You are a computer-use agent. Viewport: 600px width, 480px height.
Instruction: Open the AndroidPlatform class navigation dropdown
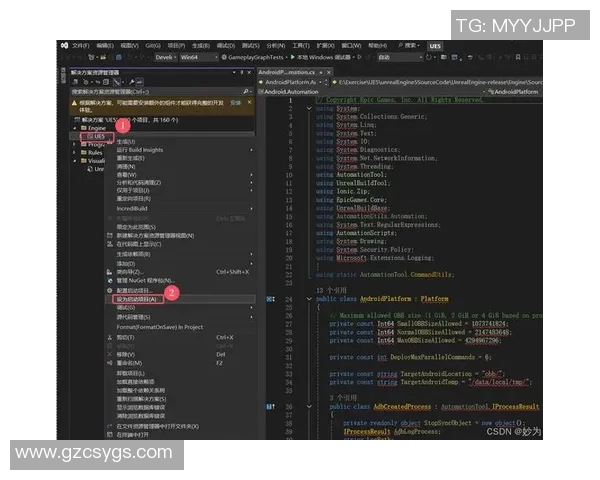(x=515, y=92)
